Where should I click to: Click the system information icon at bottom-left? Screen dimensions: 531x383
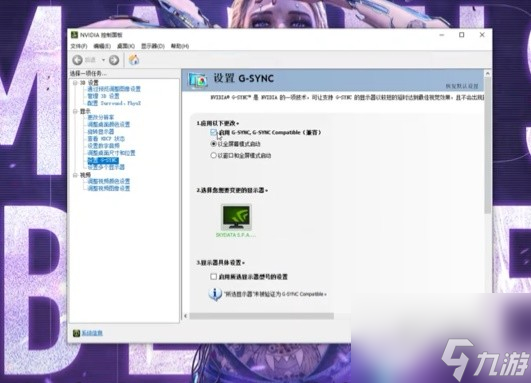coord(76,333)
